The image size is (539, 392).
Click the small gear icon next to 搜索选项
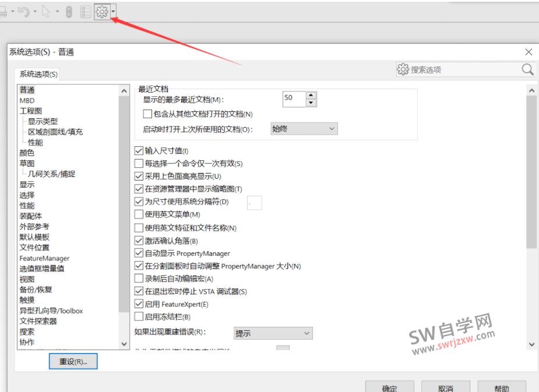[403, 69]
